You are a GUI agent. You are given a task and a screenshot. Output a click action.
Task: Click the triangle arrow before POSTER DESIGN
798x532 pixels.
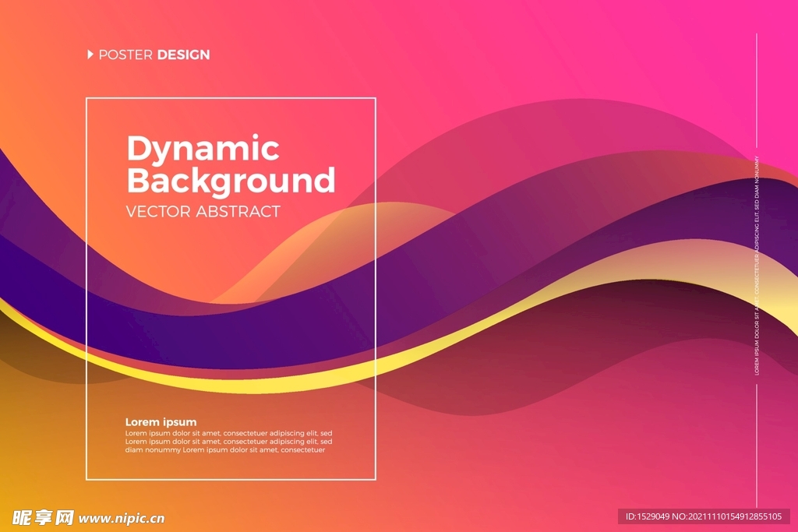(x=90, y=55)
